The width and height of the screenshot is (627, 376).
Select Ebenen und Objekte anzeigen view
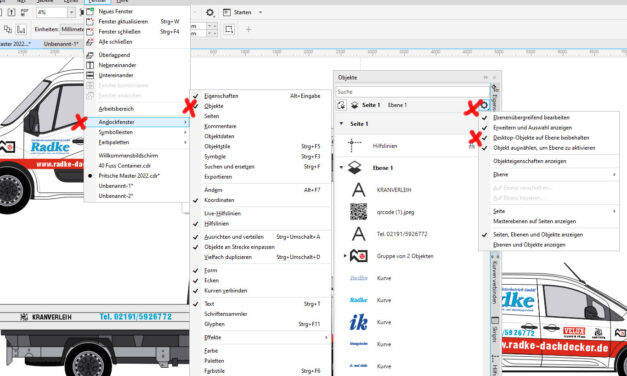tap(529, 245)
